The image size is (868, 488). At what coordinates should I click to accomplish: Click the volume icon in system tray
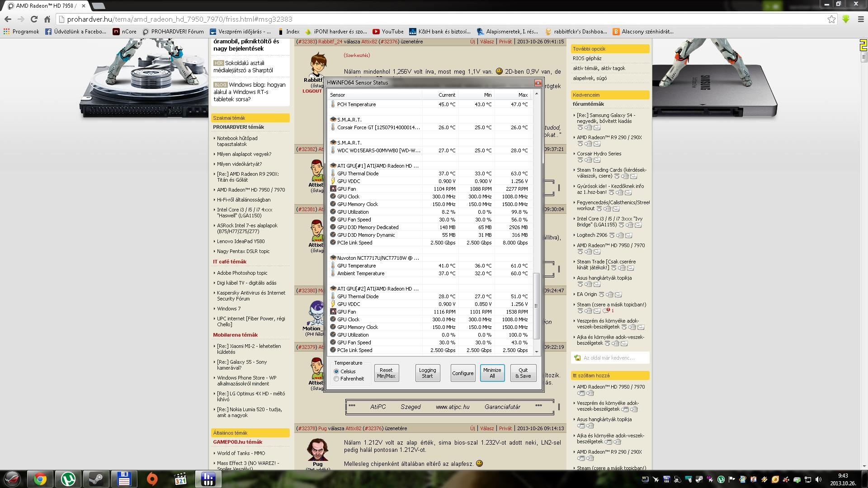click(x=819, y=479)
